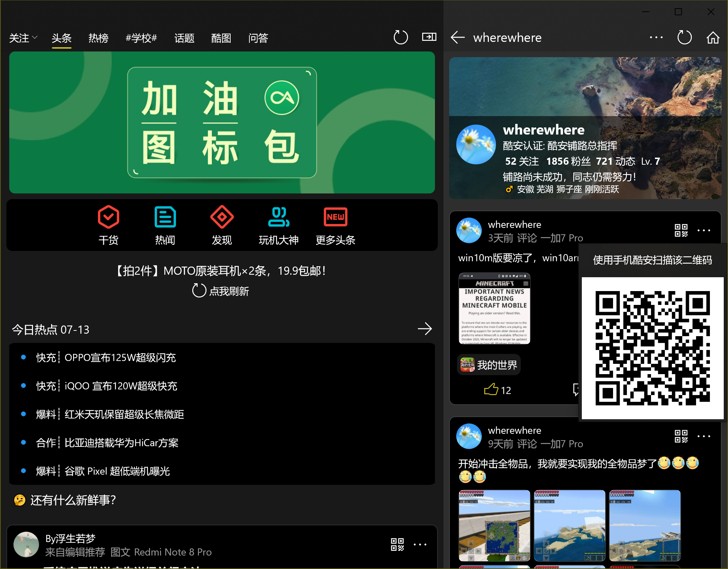Open the Minecraft news screenshot thumbnail

pos(494,308)
